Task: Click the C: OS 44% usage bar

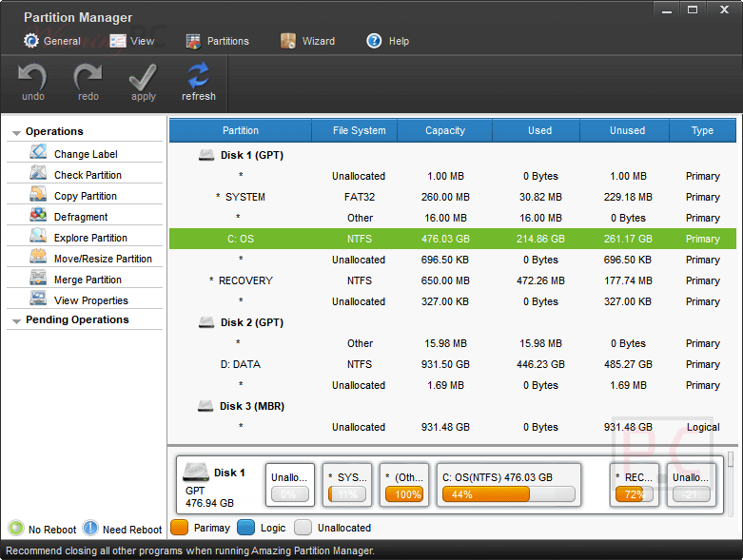Action: (508, 494)
